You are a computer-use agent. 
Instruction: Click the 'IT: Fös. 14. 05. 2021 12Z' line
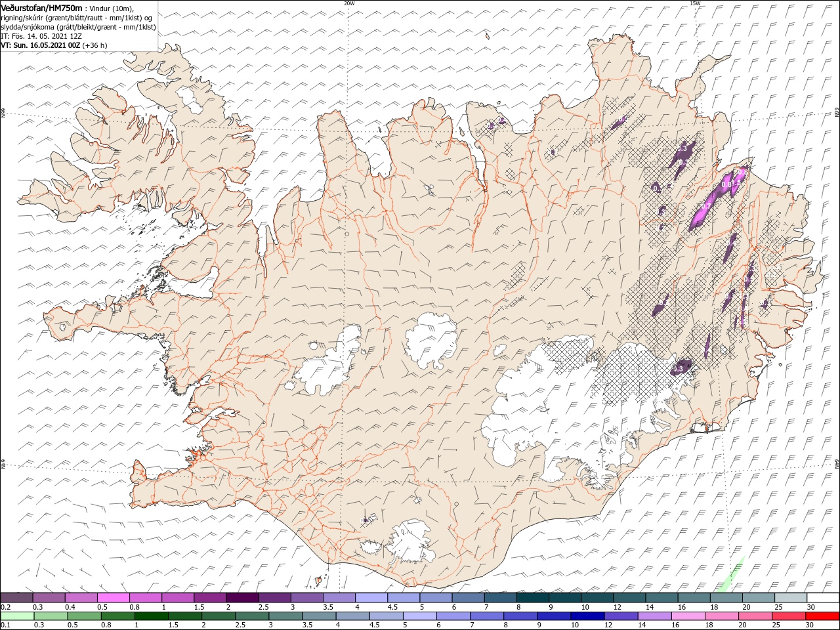click(x=41, y=36)
